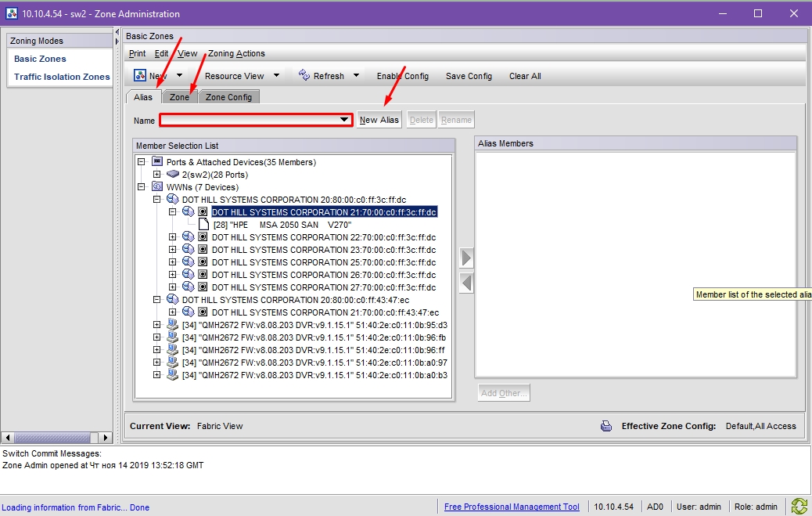This screenshot has height=516, width=812.
Task: Click the Save Config button
Action: [469, 76]
